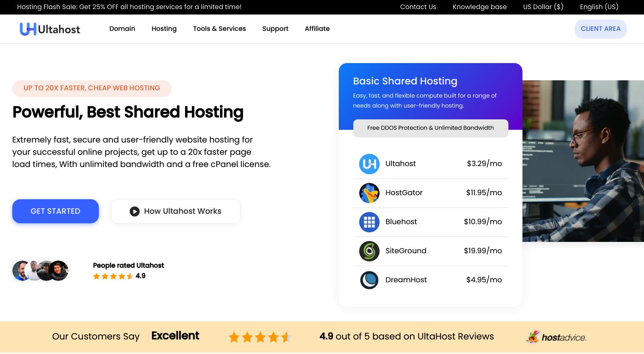The height and width of the screenshot is (354, 644).
Task: Click the Our Customers Say text
Action: click(96, 337)
